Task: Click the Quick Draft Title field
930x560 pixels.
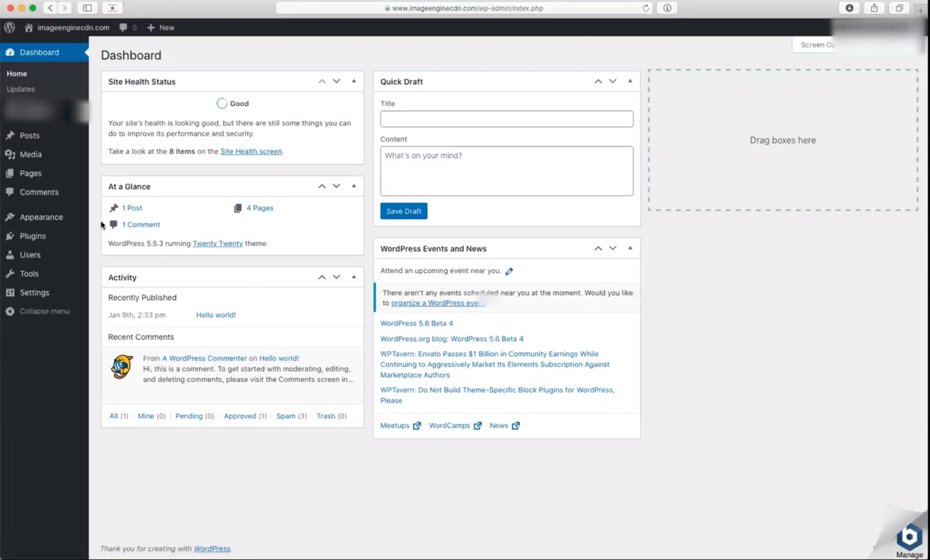Action: [x=507, y=119]
